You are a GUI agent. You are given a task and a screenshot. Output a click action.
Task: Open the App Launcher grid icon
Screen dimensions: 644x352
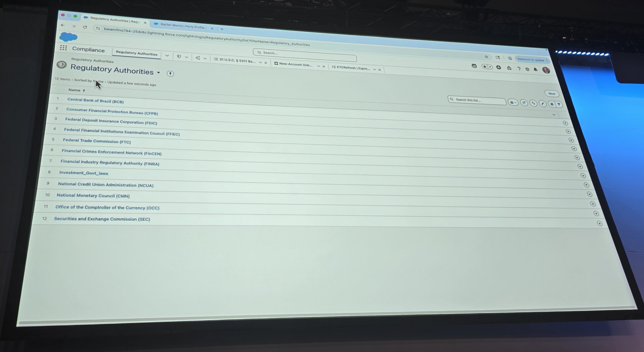click(63, 48)
